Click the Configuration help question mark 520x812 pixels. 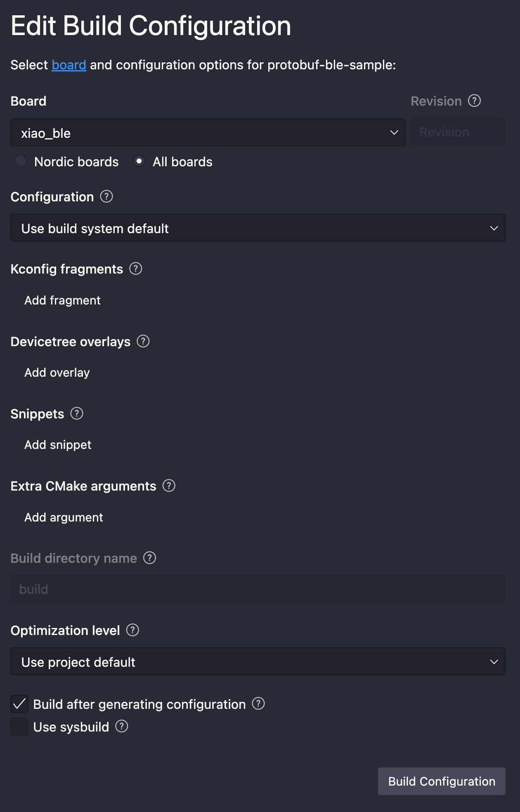106,197
